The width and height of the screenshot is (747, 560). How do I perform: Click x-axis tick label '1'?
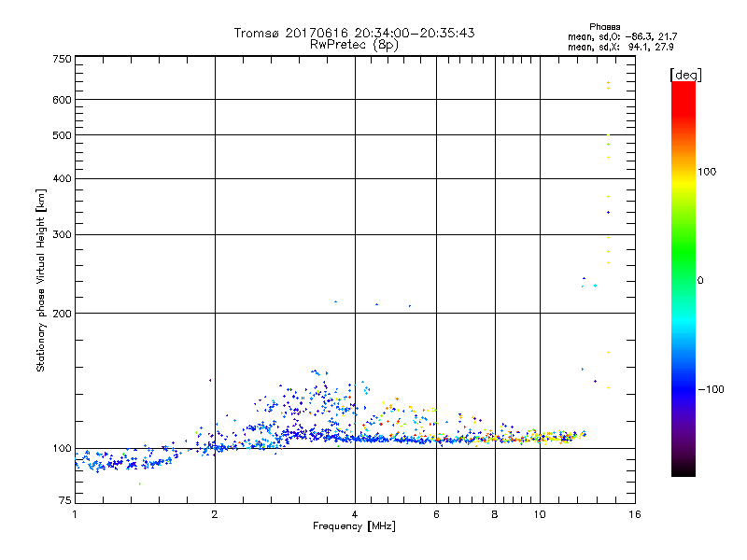[x=75, y=514]
